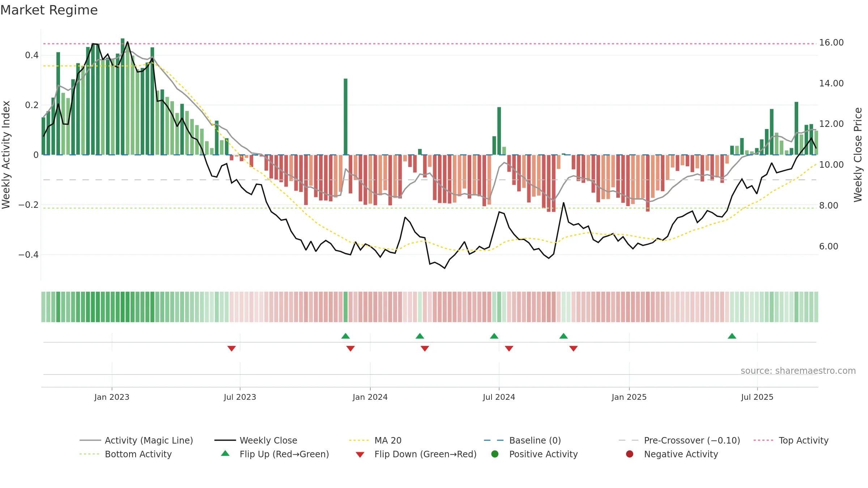Image resolution: width=868 pixels, height=488 pixels.
Task: Select the flip-down marker just before Jul 2023
Action: [x=231, y=348]
